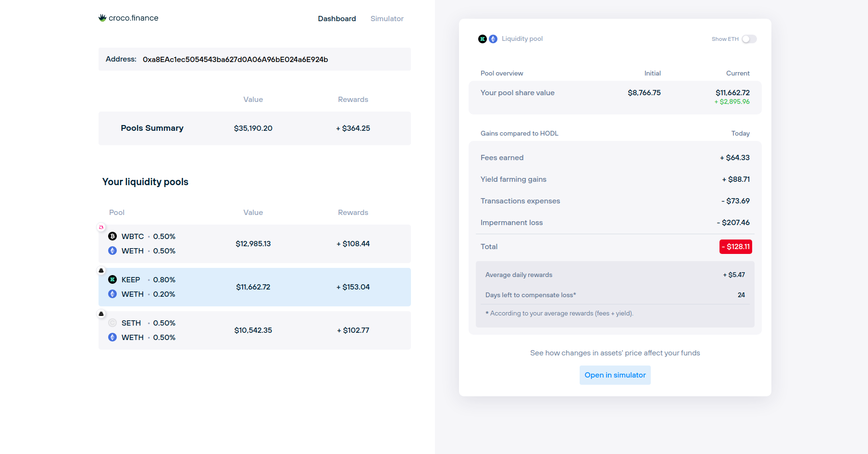Click the WETH icon in WBTC pool row

coord(112,251)
